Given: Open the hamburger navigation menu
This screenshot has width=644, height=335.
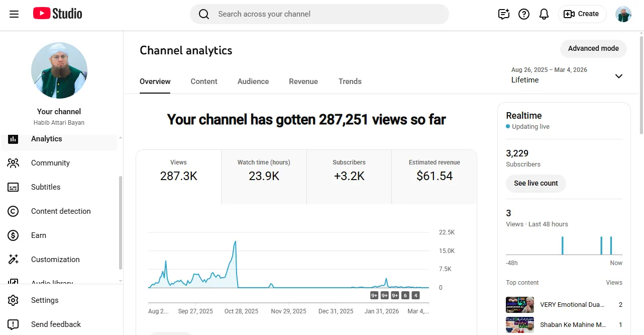Looking at the screenshot, I should [x=14, y=14].
